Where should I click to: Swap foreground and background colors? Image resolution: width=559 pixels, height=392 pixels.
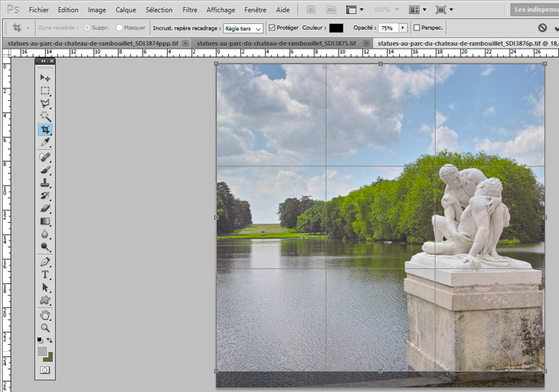coord(50,340)
